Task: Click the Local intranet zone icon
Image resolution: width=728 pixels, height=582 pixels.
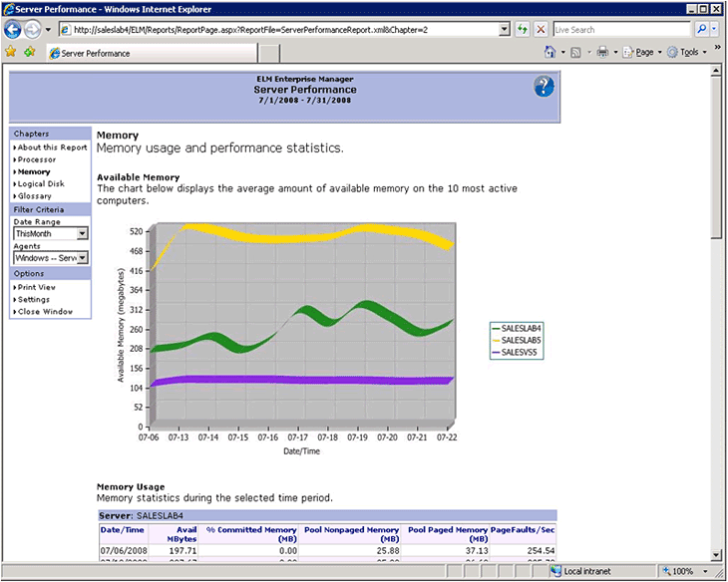Action: 555,571
